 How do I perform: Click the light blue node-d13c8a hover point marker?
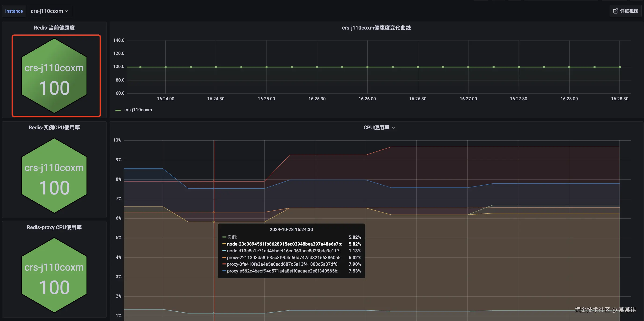[x=214, y=313]
